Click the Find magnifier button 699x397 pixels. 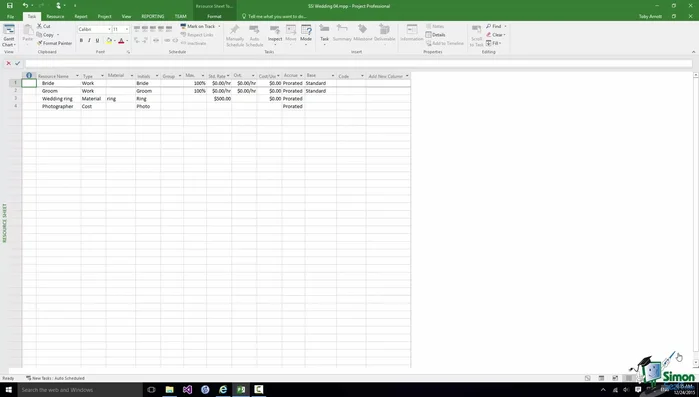click(494, 26)
